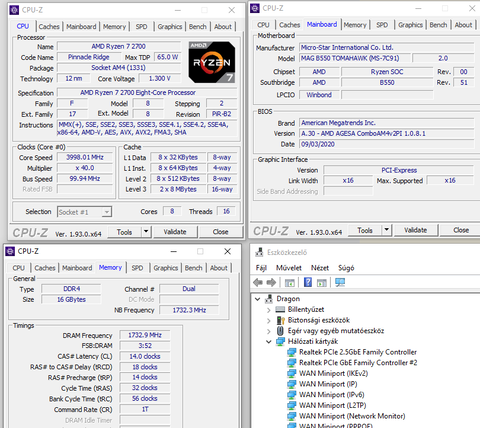Click the Core Speed 3998.01 MHz value
480x428 pixels.
pos(85,157)
